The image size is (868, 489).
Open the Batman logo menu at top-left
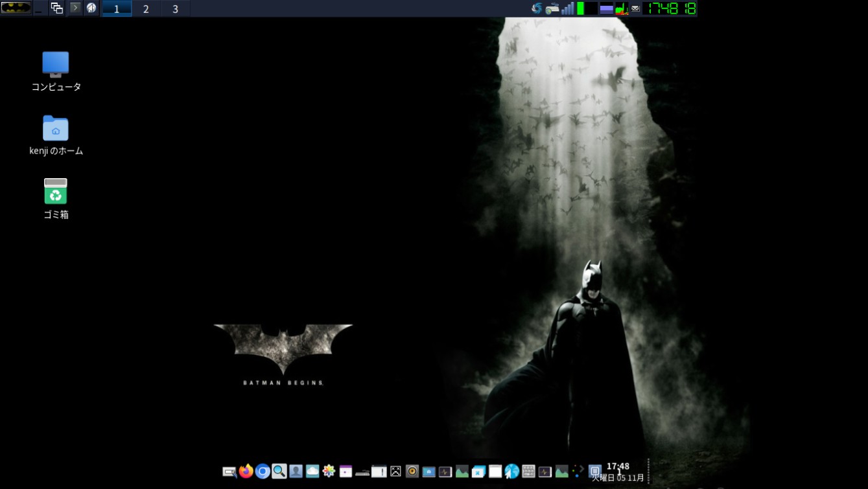(x=15, y=8)
